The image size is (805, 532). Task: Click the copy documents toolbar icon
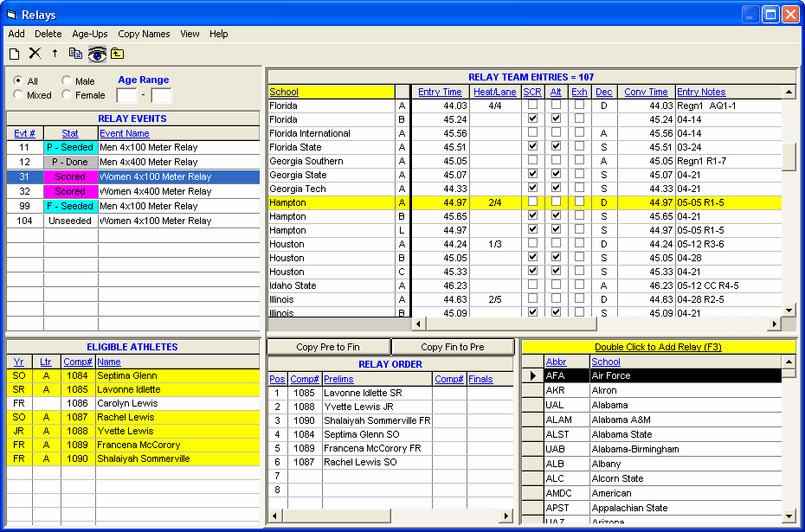pyautogui.click(x=76, y=54)
